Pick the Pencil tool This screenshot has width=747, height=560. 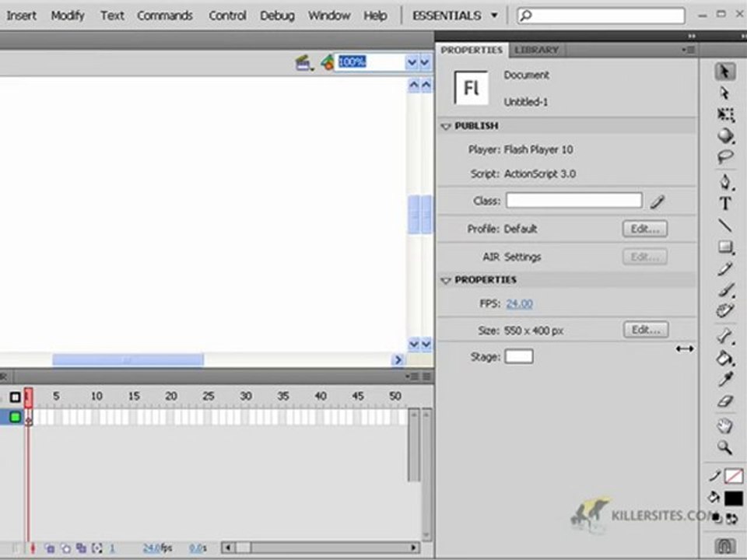tap(725, 269)
